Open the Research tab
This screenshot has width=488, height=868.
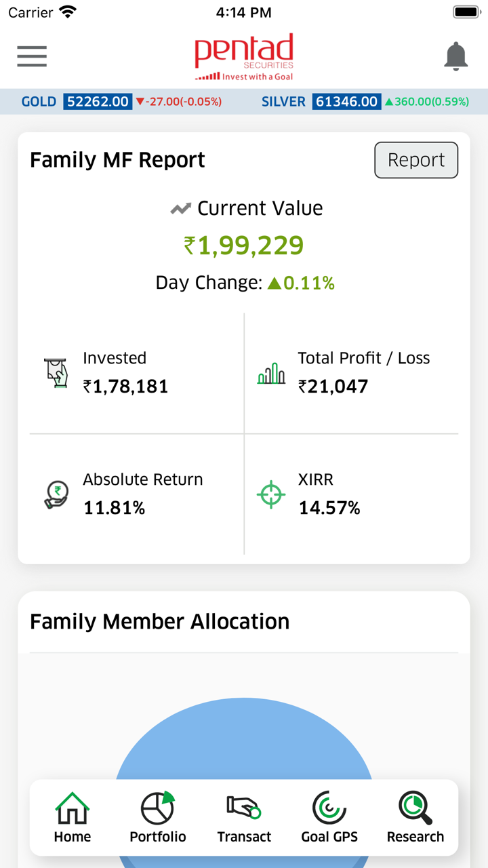(415, 818)
